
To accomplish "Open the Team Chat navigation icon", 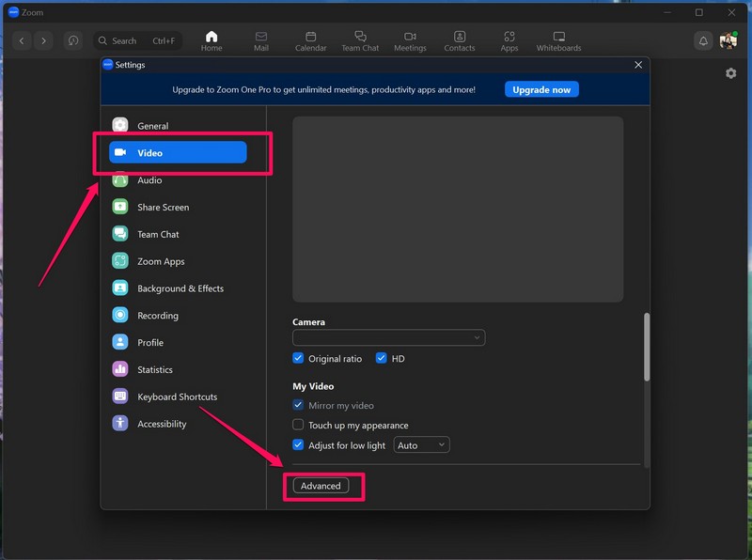I will pos(360,40).
